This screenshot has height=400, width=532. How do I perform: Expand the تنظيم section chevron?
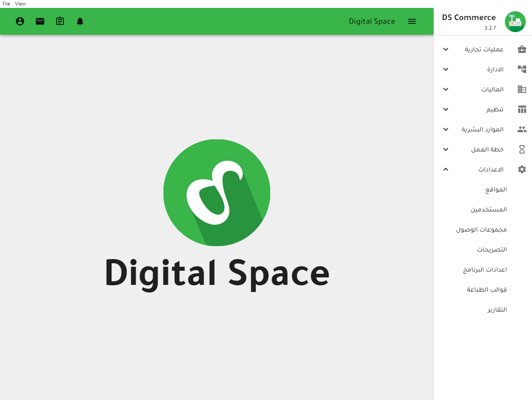[x=446, y=109]
